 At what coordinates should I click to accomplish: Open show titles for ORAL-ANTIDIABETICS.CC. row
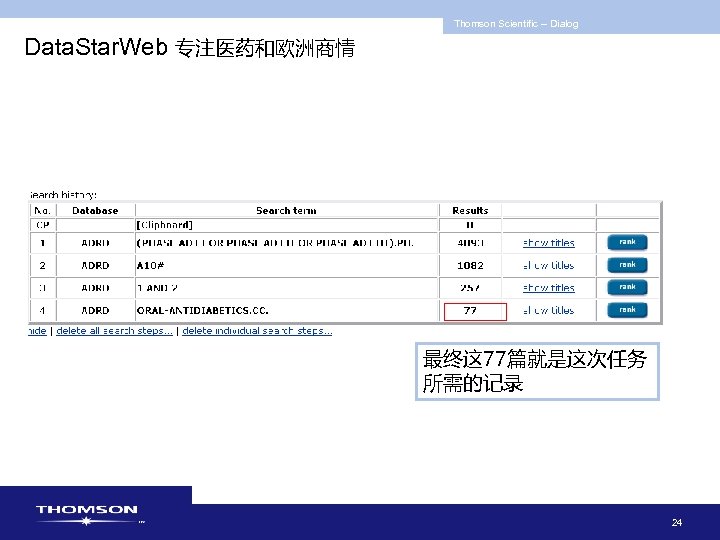coord(549,310)
